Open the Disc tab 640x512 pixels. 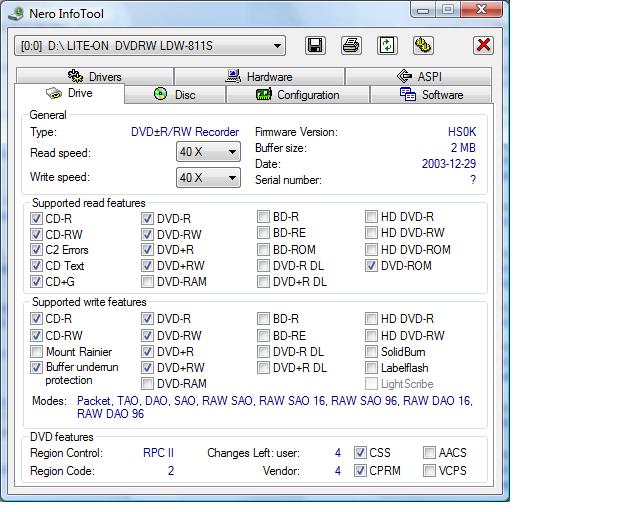175,95
